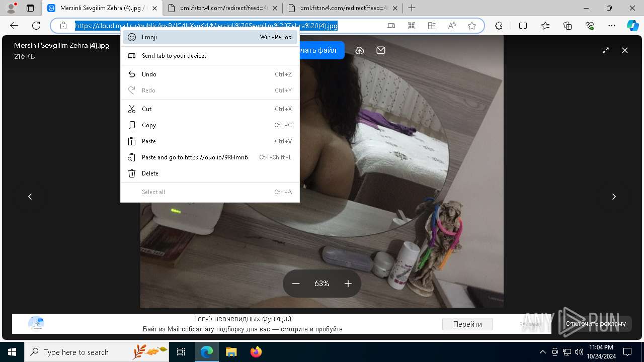Zoom in with the plus button

tap(348, 284)
